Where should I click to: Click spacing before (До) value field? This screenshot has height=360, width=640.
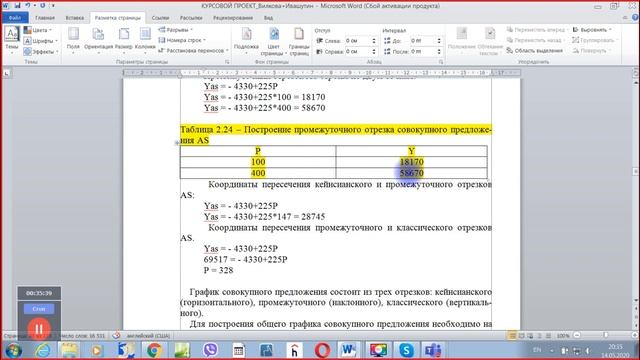[x=422, y=41]
